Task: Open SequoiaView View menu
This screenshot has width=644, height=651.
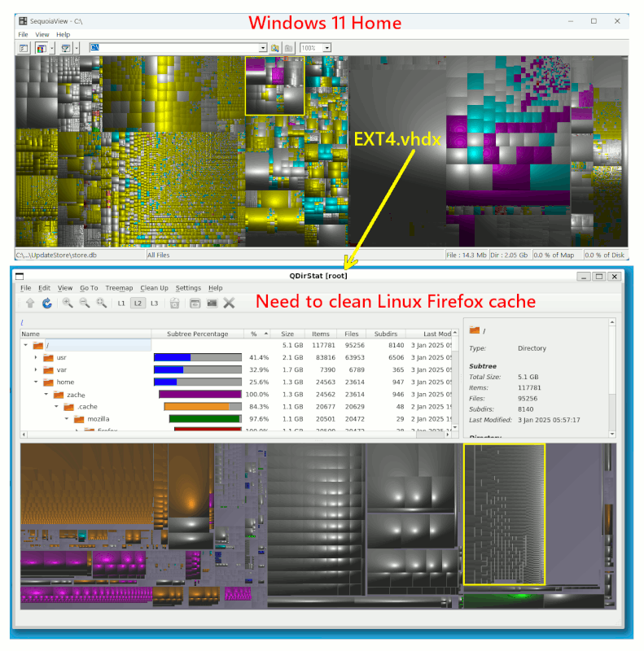Action: point(42,34)
